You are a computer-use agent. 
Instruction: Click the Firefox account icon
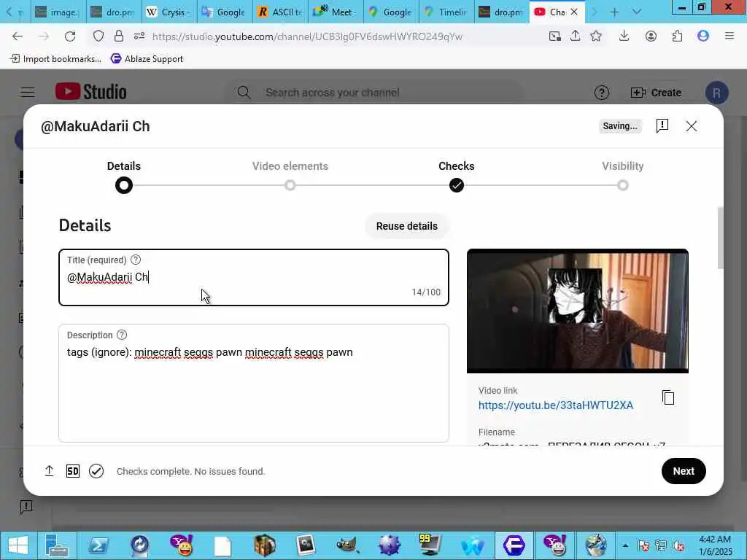[651, 36]
